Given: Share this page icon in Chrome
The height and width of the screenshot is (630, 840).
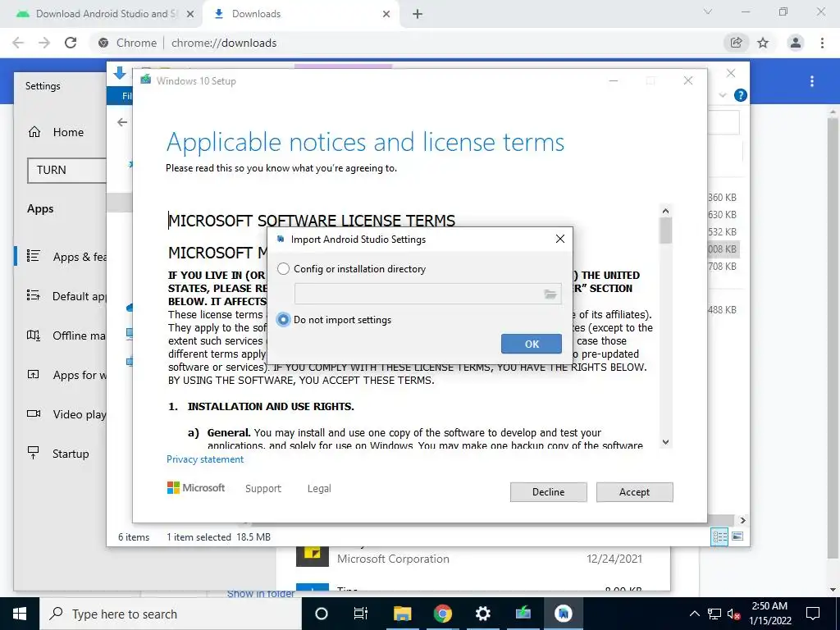Looking at the screenshot, I should pyautogui.click(x=736, y=43).
